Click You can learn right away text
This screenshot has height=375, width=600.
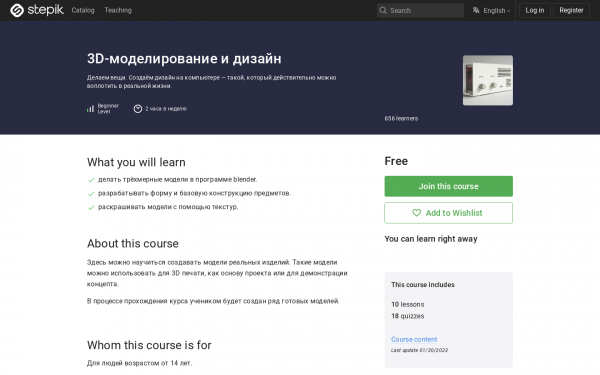[x=431, y=239]
